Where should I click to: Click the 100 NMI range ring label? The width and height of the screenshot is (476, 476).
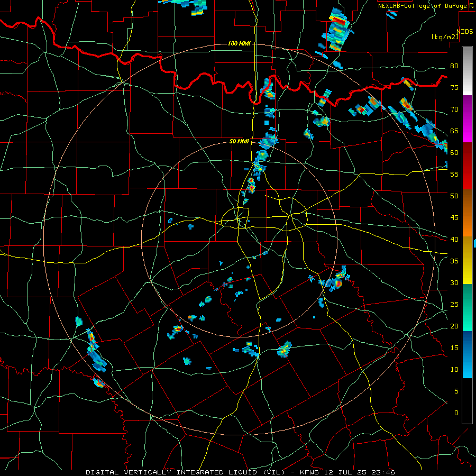point(239,43)
